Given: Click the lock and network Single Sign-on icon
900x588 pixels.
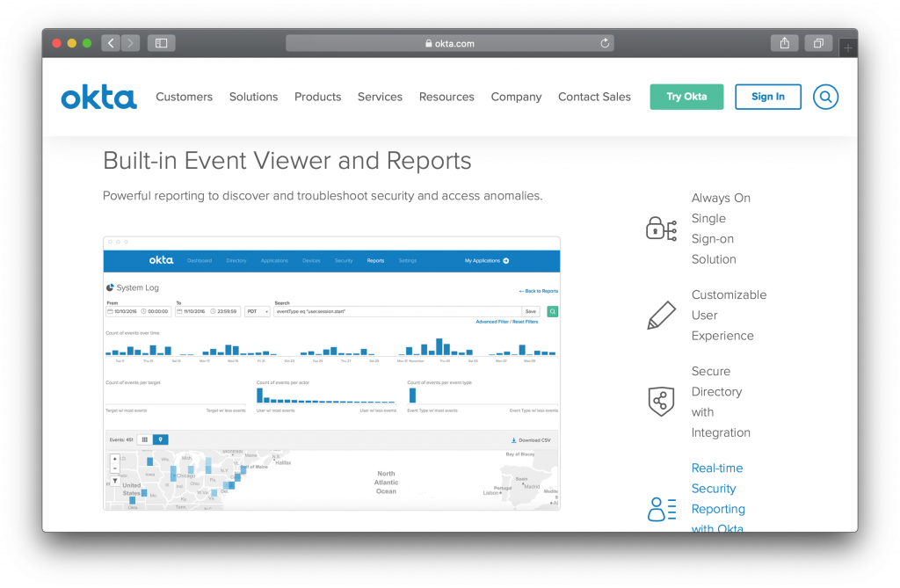Looking at the screenshot, I should (x=661, y=229).
